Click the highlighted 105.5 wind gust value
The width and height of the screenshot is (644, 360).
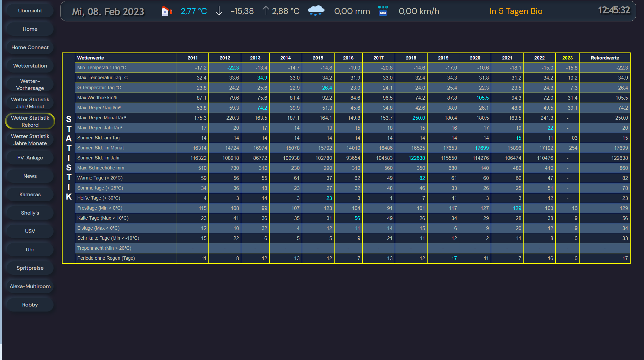point(482,98)
